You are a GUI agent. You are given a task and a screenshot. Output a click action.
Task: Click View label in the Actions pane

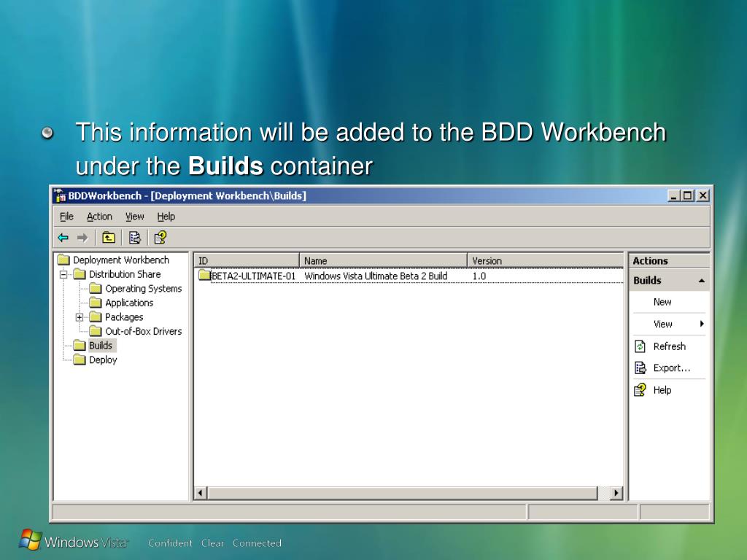[662, 324]
